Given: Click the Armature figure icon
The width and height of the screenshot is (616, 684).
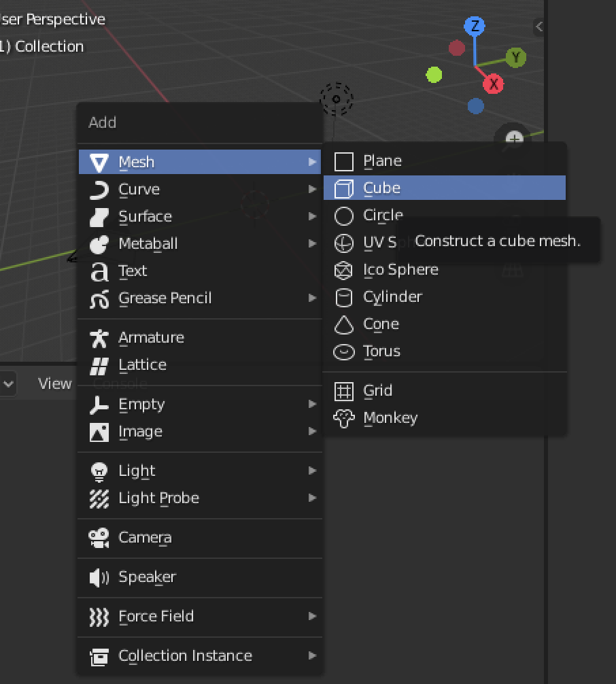Looking at the screenshot, I should pos(99,338).
